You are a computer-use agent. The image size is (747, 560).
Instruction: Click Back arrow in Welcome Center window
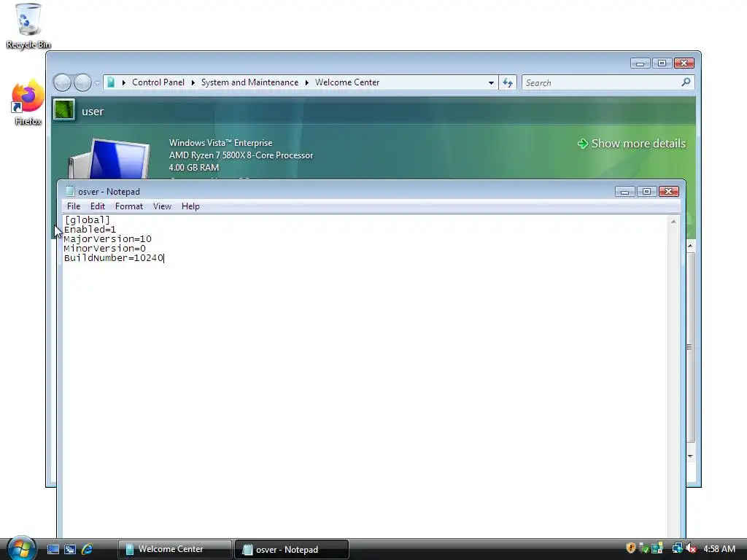(x=62, y=83)
